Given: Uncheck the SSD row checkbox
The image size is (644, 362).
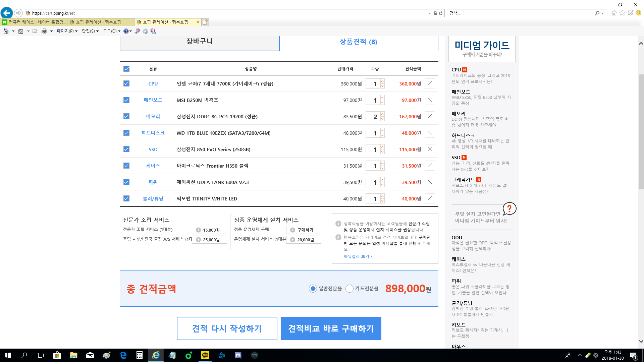Looking at the screenshot, I should pyautogui.click(x=126, y=149).
